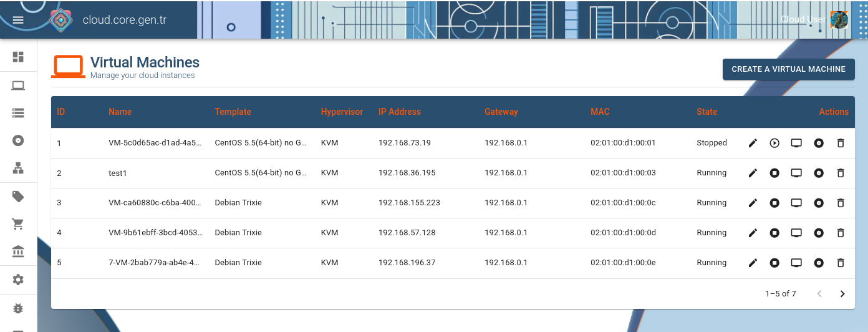Screen dimensions: 868x332
Task: Sort table by the State column header
Action: tap(706, 112)
